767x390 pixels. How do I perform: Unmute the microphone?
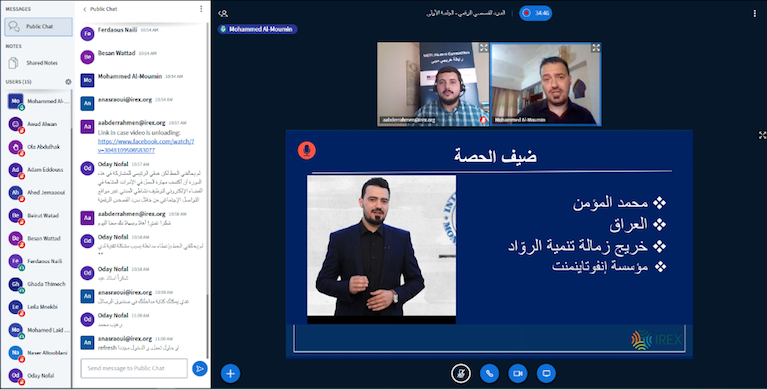460,373
